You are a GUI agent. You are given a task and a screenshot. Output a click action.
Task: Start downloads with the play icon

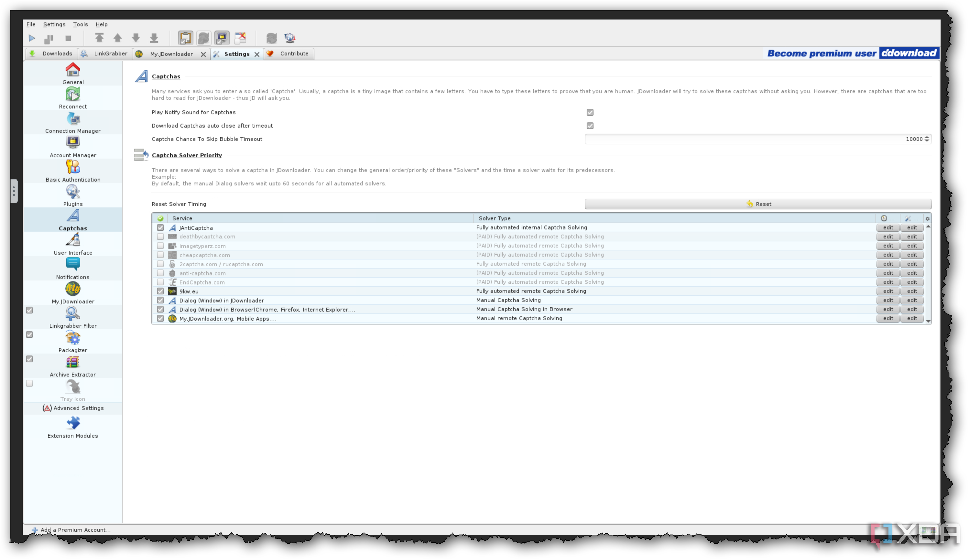32,38
